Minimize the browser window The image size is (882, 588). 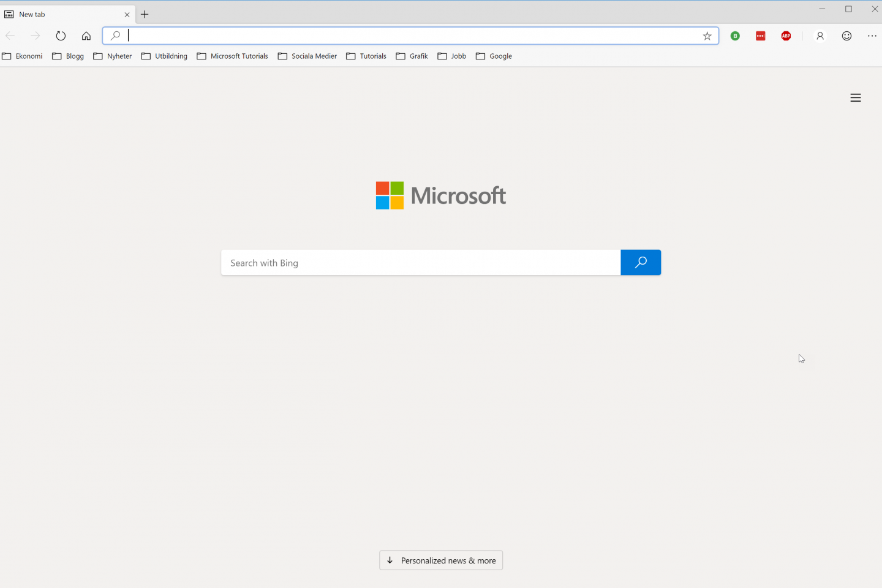(823, 9)
